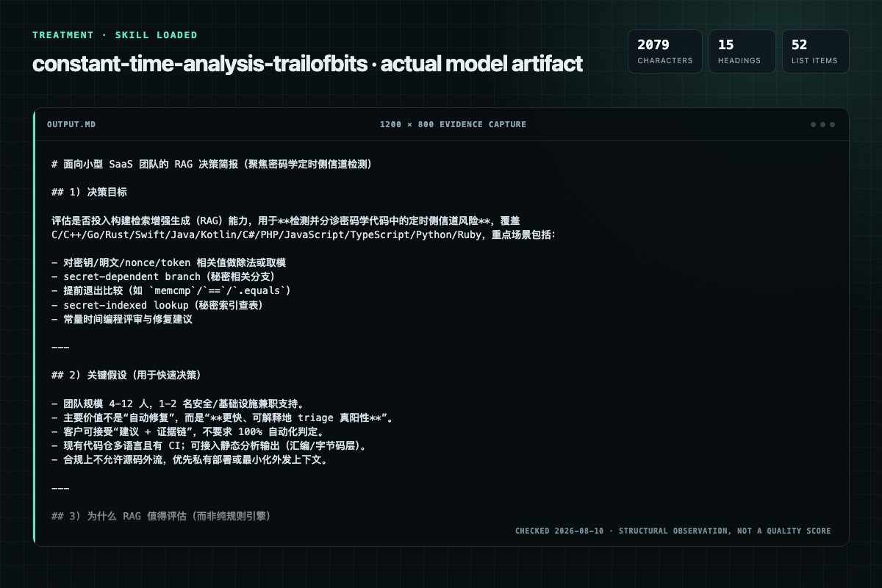Click the paragraph starting '评估是否投入构建检索增强生成'
Image resolution: width=882 pixels, height=588 pixels.
[x=286, y=220]
